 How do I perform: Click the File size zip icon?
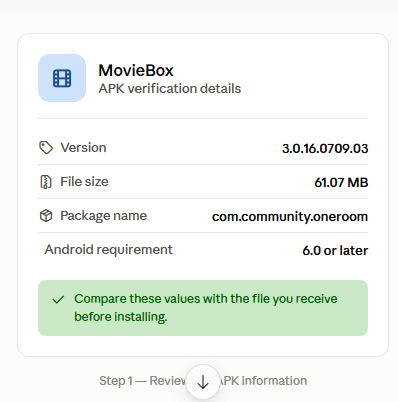click(46, 182)
